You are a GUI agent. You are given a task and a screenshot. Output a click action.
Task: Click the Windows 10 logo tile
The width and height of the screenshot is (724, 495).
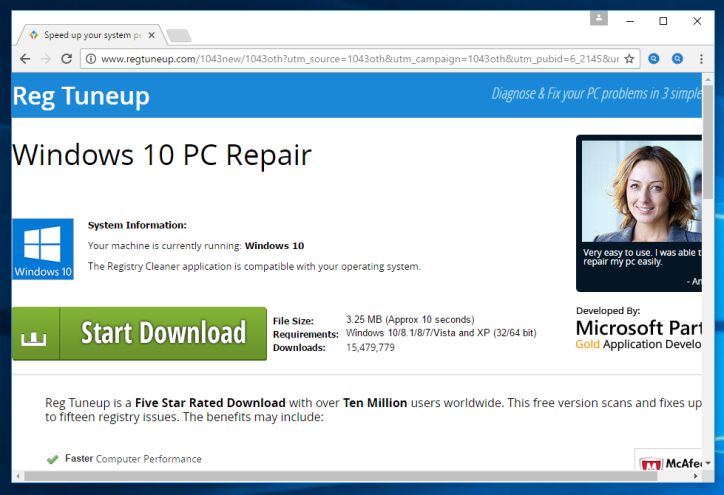(x=43, y=249)
